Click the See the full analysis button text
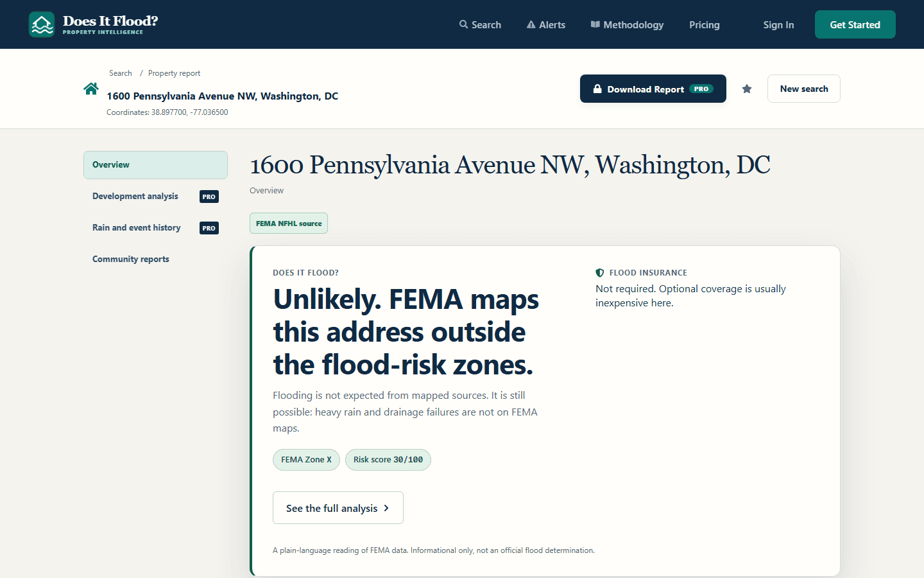Viewport: 924px width, 578px height. click(x=332, y=508)
